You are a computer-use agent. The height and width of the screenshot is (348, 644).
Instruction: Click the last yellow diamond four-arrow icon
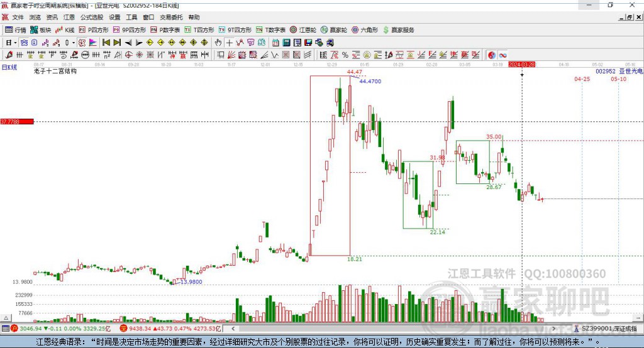click(x=204, y=43)
